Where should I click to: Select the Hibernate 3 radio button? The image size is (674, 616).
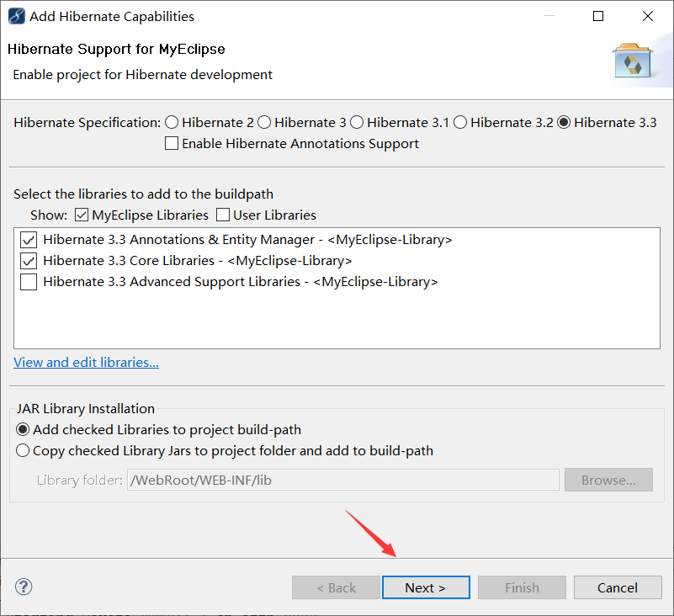[264, 123]
